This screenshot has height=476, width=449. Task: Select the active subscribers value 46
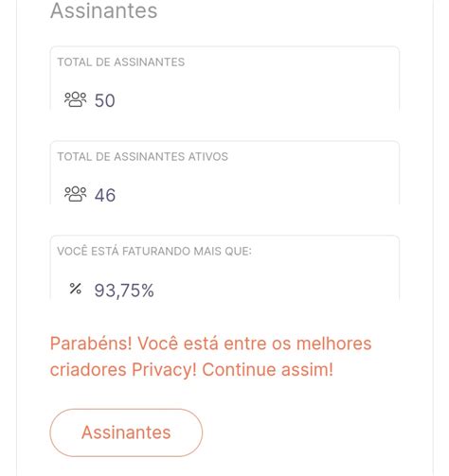(105, 195)
